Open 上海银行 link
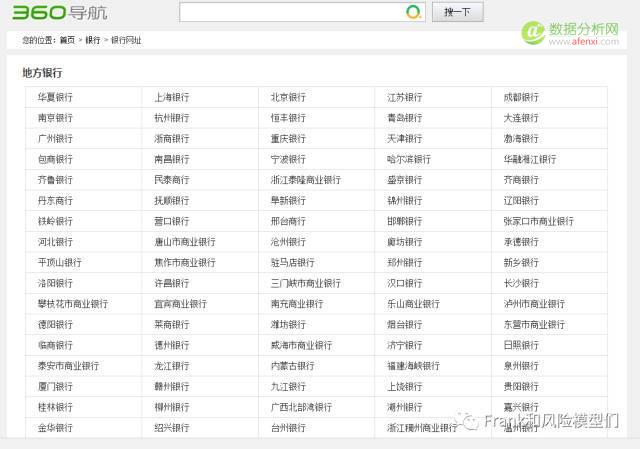The width and height of the screenshot is (640, 449). [x=172, y=97]
